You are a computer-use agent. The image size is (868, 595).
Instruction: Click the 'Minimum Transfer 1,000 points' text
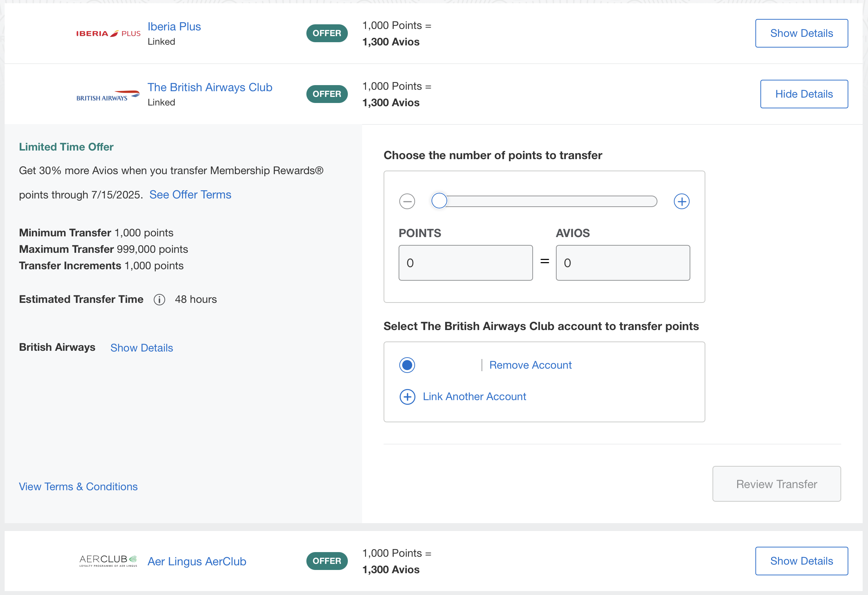pyautogui.click(x=96, y=233)
